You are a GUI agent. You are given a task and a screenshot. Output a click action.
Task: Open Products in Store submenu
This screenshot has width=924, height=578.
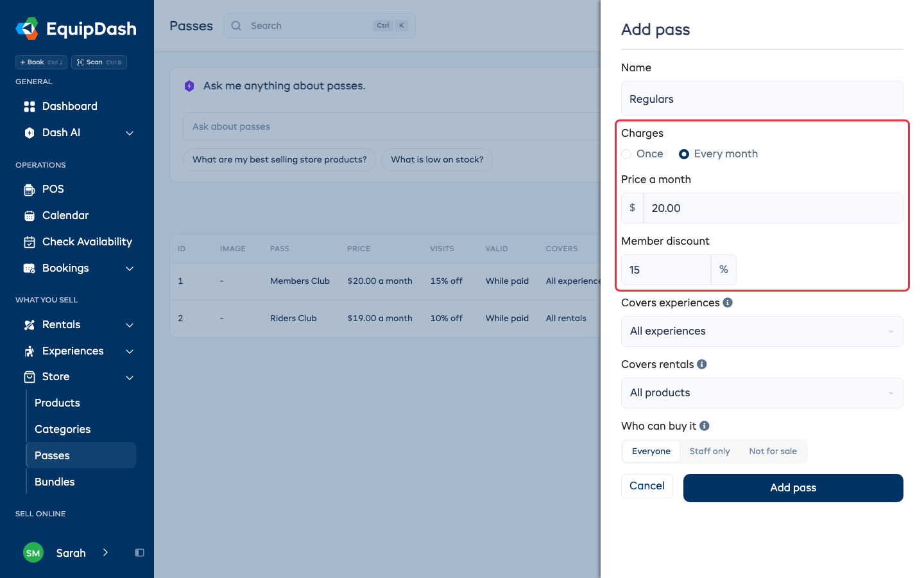pyautogui.click(x=81, y=403)
